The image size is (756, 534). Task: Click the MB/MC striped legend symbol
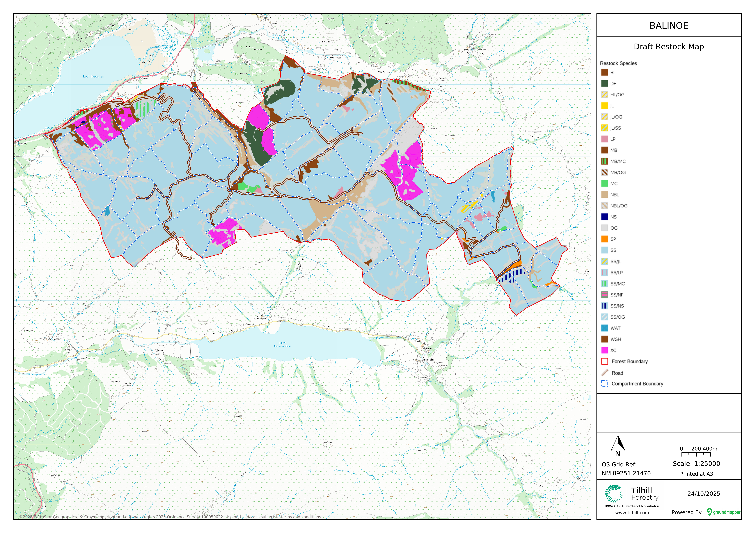tap(605, 161)
